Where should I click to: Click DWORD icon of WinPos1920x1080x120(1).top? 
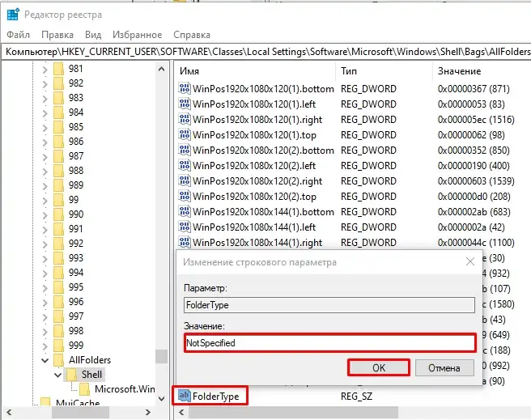point(185,134)
